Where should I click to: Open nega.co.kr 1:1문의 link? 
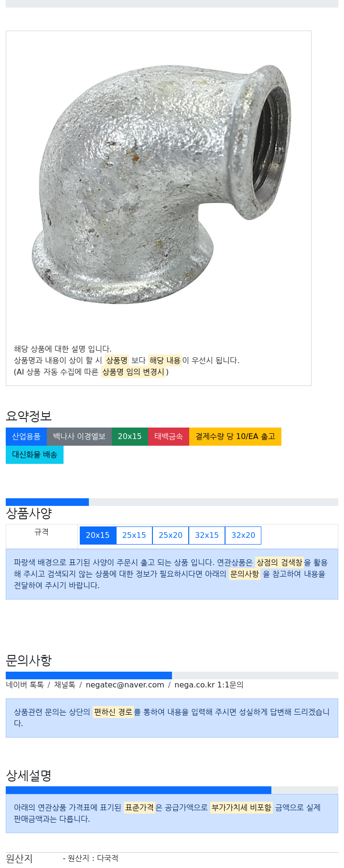pyautogui.click(x=209, y=685)
